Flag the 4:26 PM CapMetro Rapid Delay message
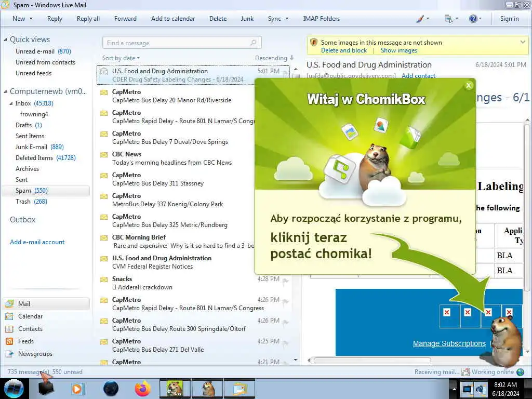The height and width of the screenshot is (399, 532). click(286, 301)
